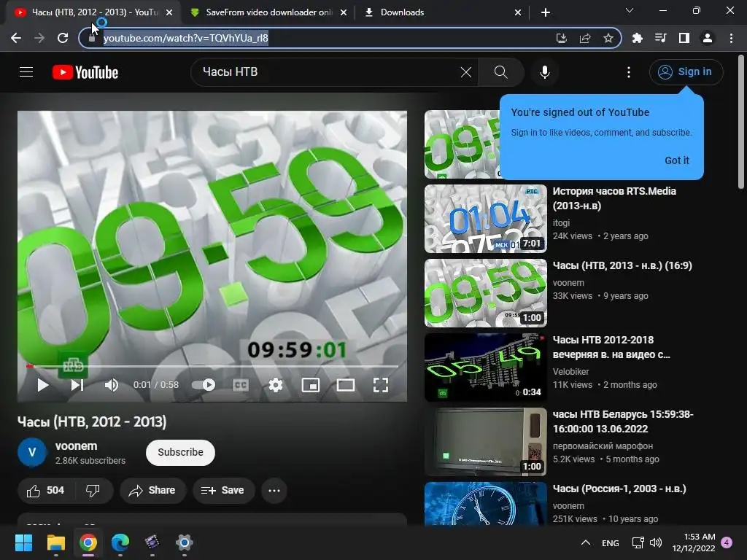
Task: Open File Explorer from taskbar
Action: pyautogui.click(x=55, y=542)
